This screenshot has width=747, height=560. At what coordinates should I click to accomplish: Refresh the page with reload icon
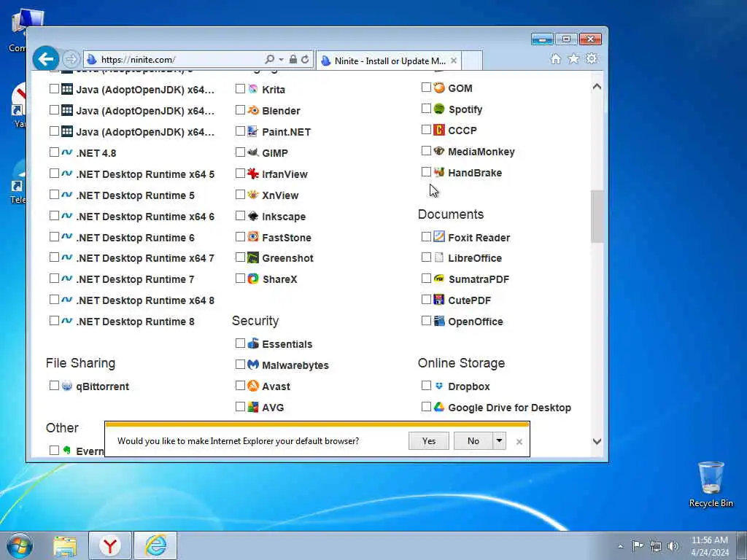(x=305, y=60)
